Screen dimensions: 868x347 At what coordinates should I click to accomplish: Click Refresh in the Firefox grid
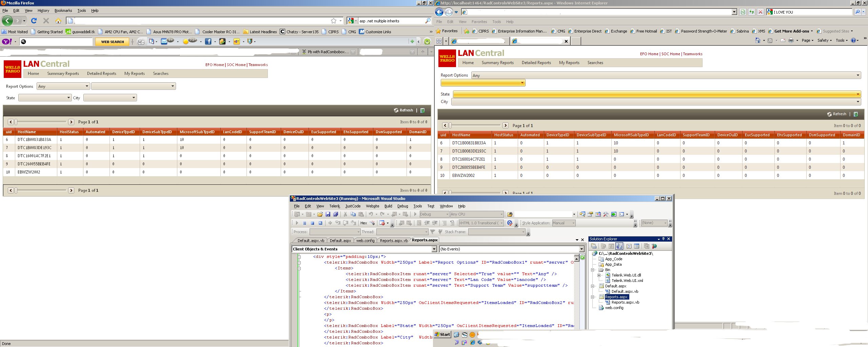point(403,110)
